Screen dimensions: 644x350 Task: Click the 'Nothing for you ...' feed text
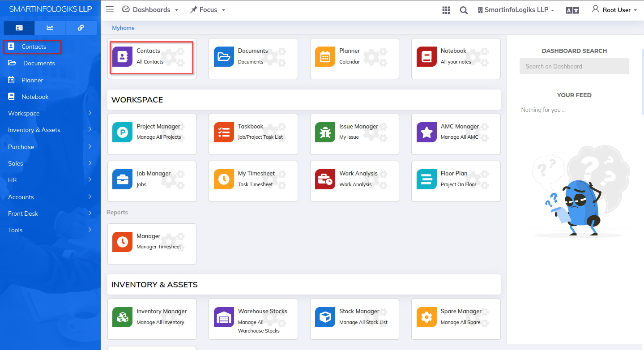coord(543,110)
